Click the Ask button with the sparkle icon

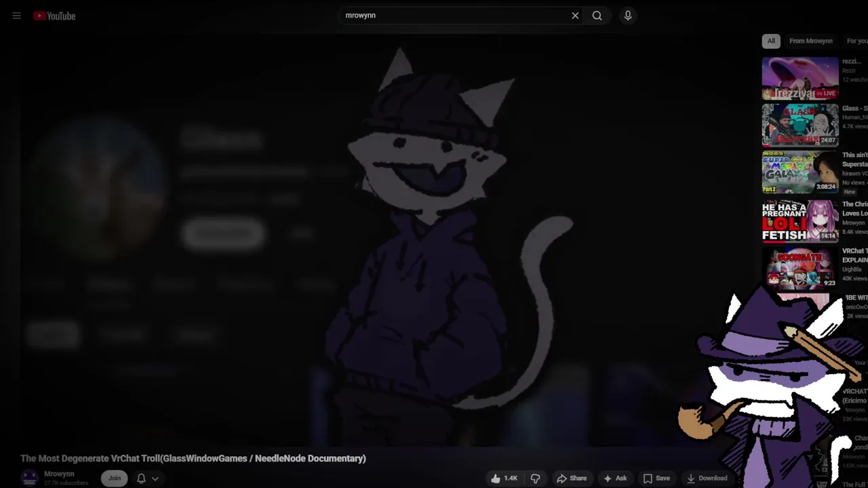[x=615, y=479]
